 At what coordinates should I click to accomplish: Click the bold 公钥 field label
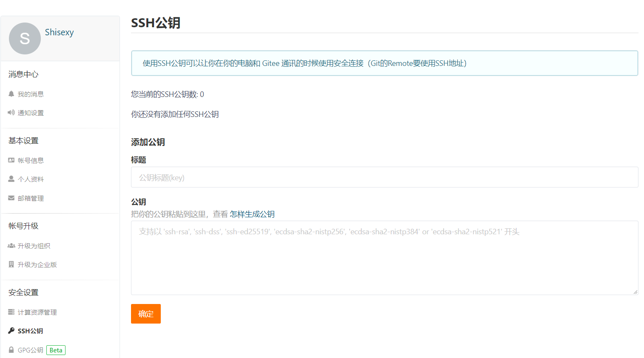(139, 202)
